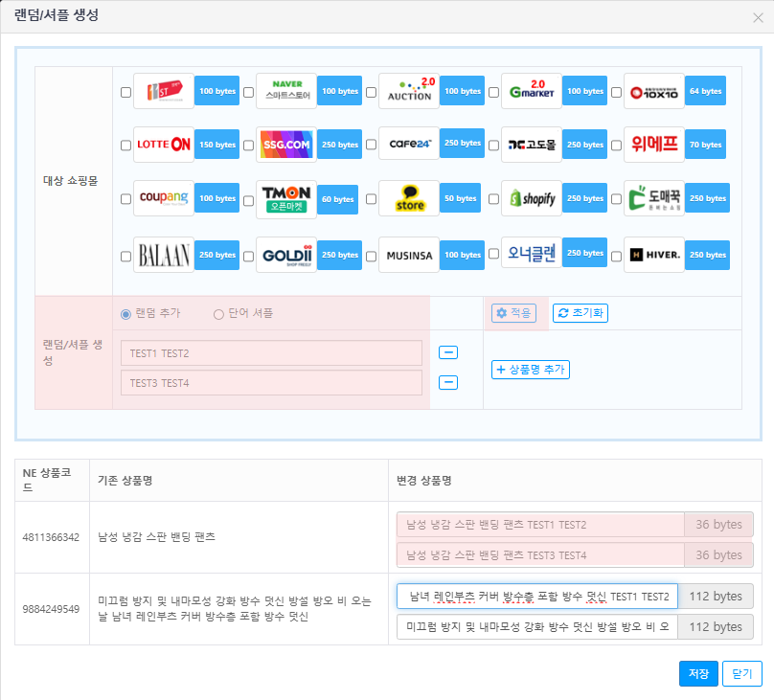This screenshot has height=700, width=774.
Task: Click the Godomall logo
Action: (x=532, y=145)
